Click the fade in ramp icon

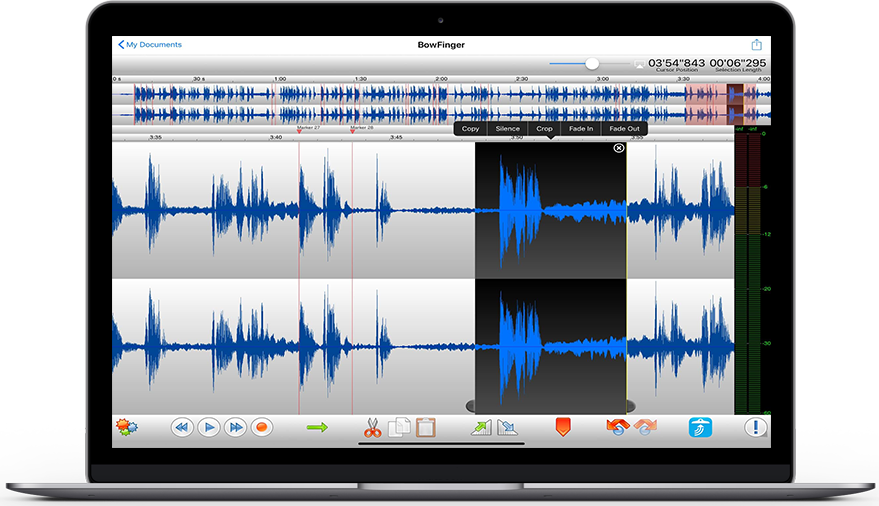click(x=481, y=427)
